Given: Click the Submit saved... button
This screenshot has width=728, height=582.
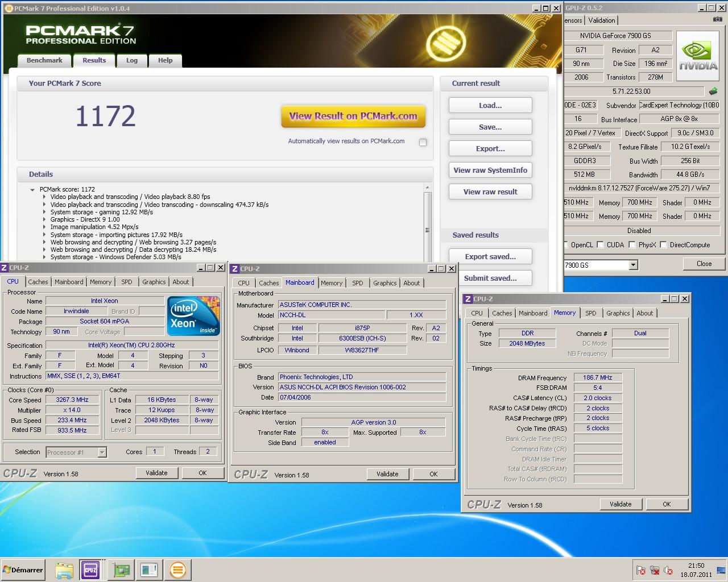Looking at the screenshot, I should [490, 278].
